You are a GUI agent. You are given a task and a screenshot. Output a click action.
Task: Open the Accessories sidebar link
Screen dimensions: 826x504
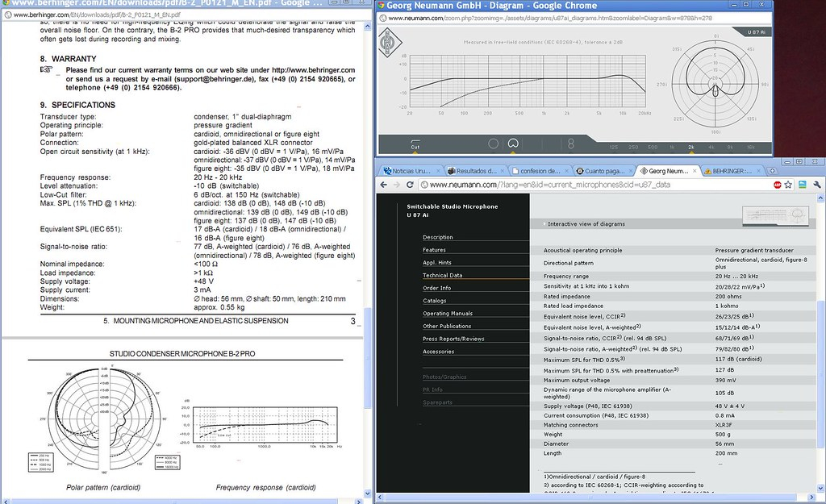click(x=438, y=352)
